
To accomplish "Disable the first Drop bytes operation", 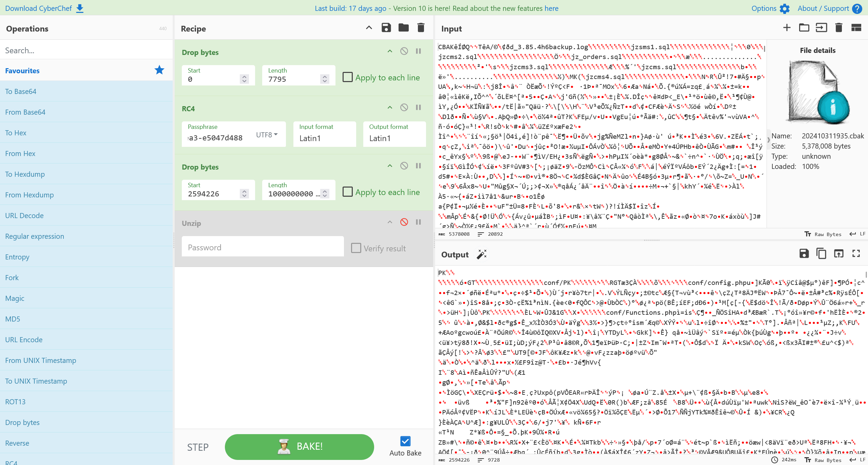I will pos(404,51).
